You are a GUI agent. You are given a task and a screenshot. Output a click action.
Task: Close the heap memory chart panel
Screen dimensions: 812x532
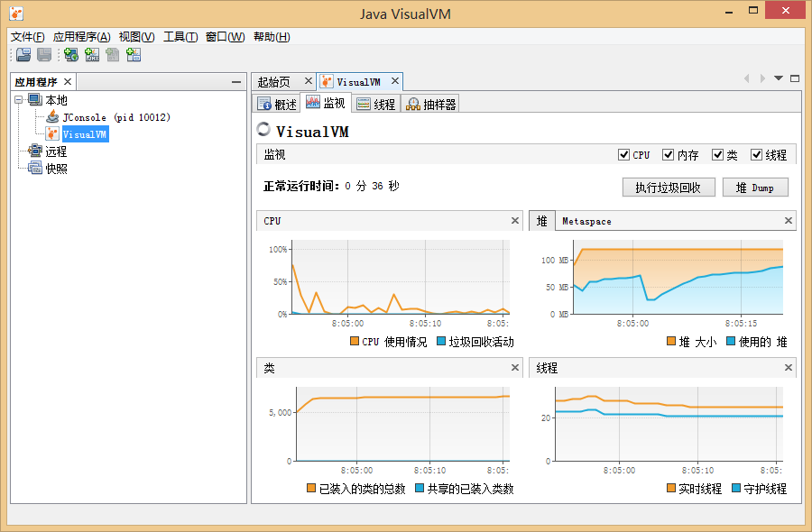click(789, 220)
